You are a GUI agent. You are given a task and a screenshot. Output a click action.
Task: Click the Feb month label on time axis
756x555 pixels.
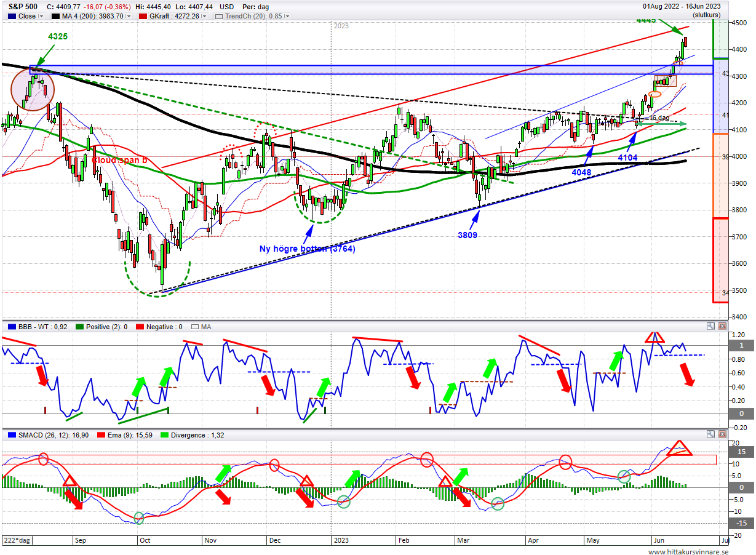(404, 540)
